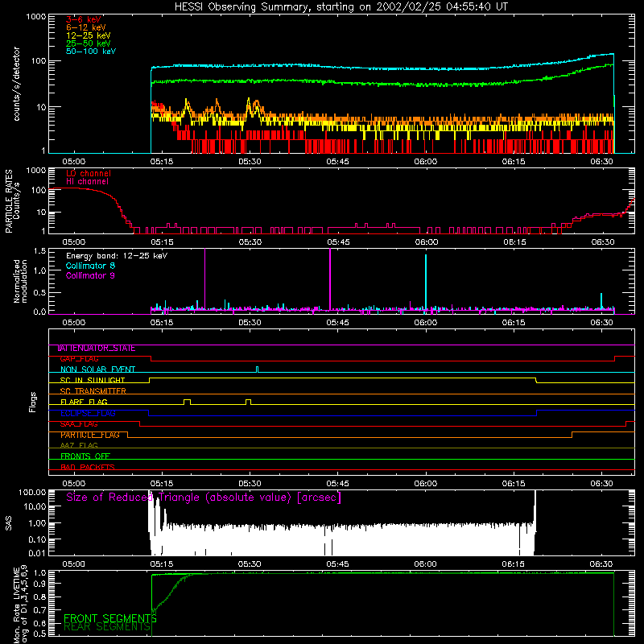
Task: Click the SC_IN_SUNLIGHT flag label
Action: tap(93, 380)
